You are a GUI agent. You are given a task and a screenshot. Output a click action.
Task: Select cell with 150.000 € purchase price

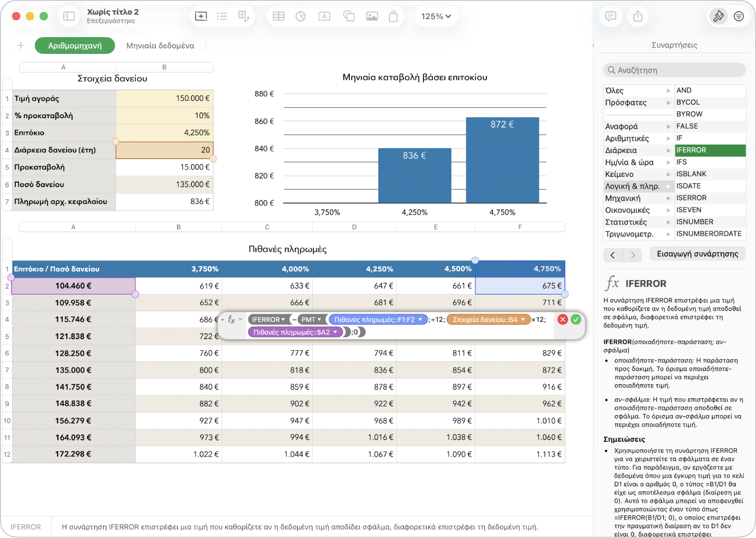pyautogui.click(x=164, y=99)
